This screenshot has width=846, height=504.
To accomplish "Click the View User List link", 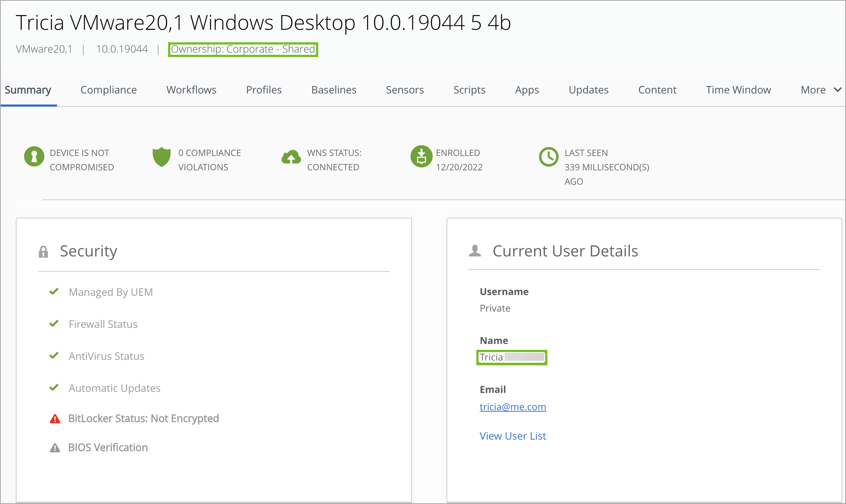I will 513,436.
